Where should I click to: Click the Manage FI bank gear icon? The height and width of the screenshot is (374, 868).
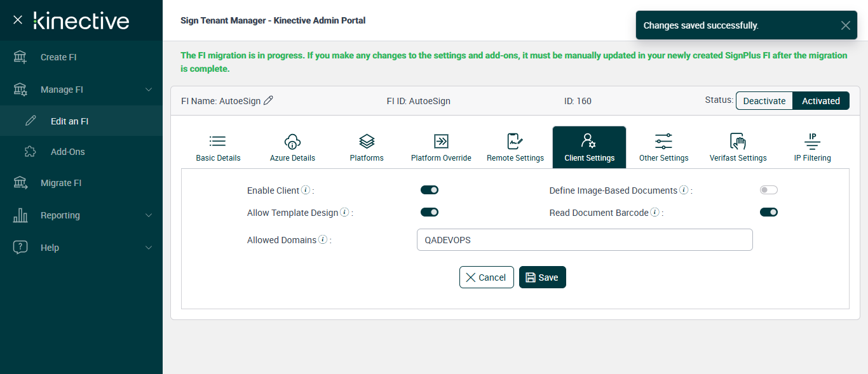pos(20,90)
